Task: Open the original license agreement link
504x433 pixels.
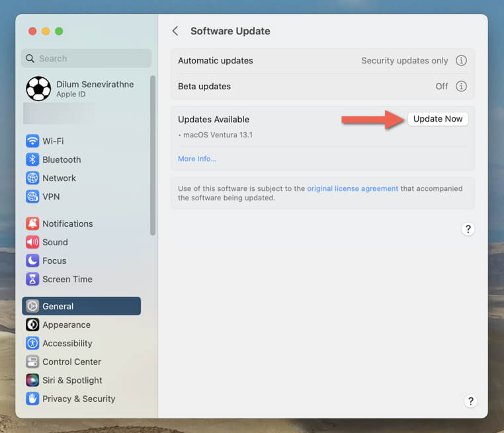Action: tap(353, 188)
